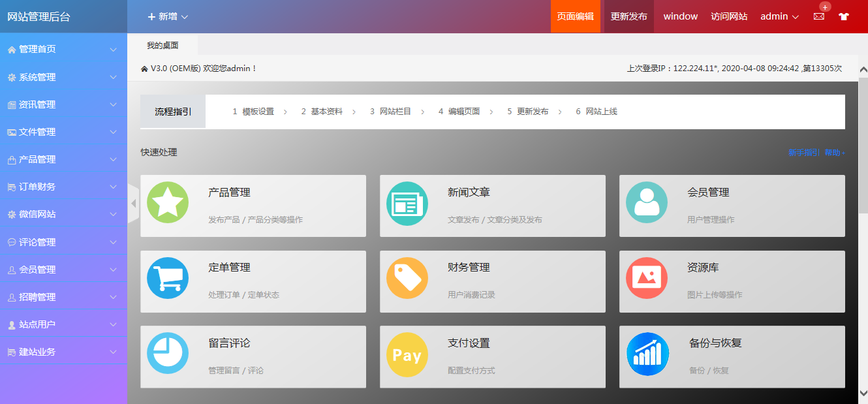This screenshot has width=868, height=404.
Task: Click the t-shirt icon at top right
Action: (844, 16)
